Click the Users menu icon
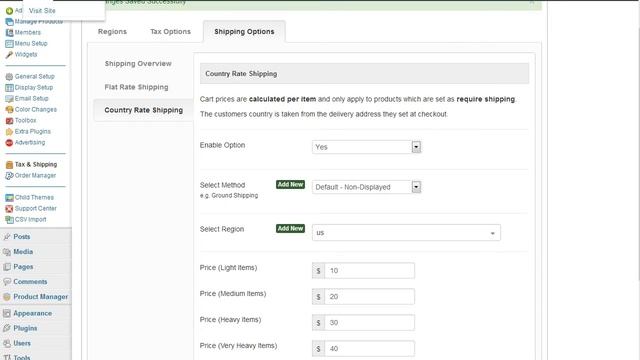The height and width of the screenshot is (360, 640). pos(7,344)
